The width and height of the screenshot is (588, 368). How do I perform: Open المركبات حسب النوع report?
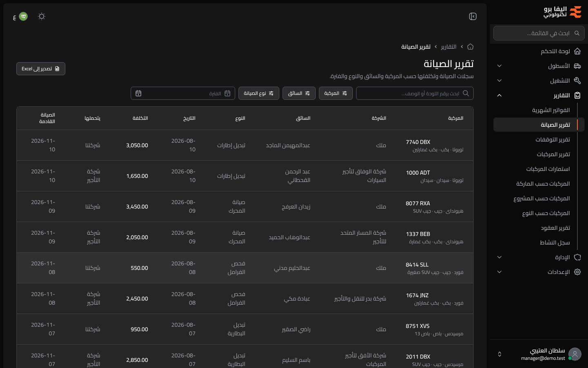click(546, 213)
